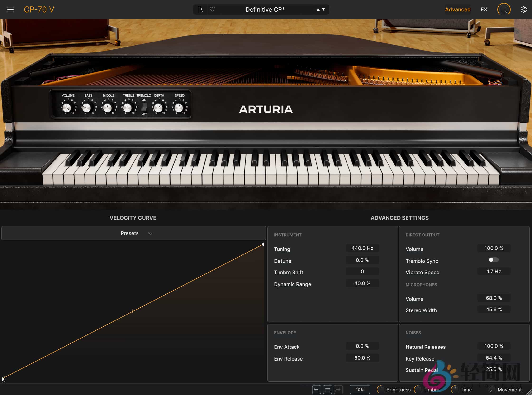Open the Definitive CP preset name menu
Screen dimensions: 532x395
pos(265,9)
